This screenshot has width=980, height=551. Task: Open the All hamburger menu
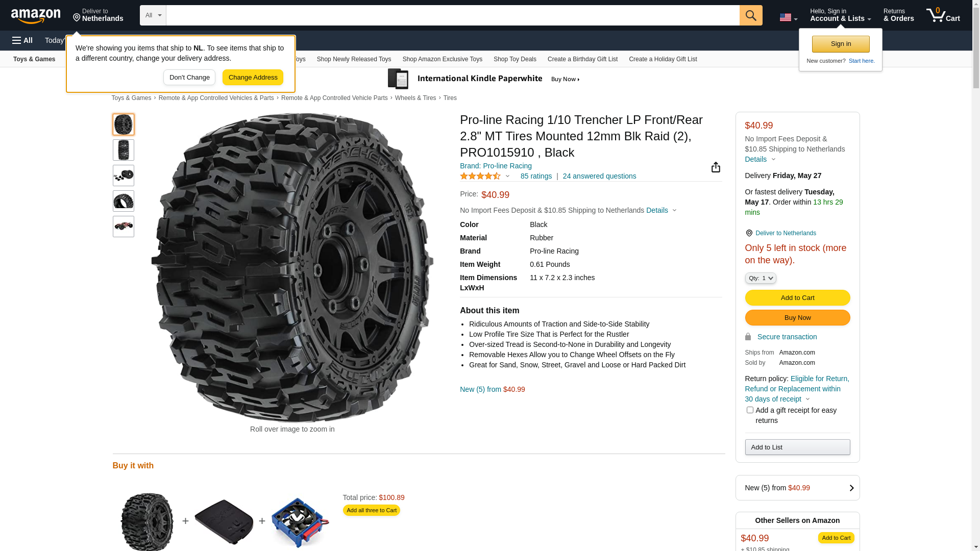[x=22, y=40]
